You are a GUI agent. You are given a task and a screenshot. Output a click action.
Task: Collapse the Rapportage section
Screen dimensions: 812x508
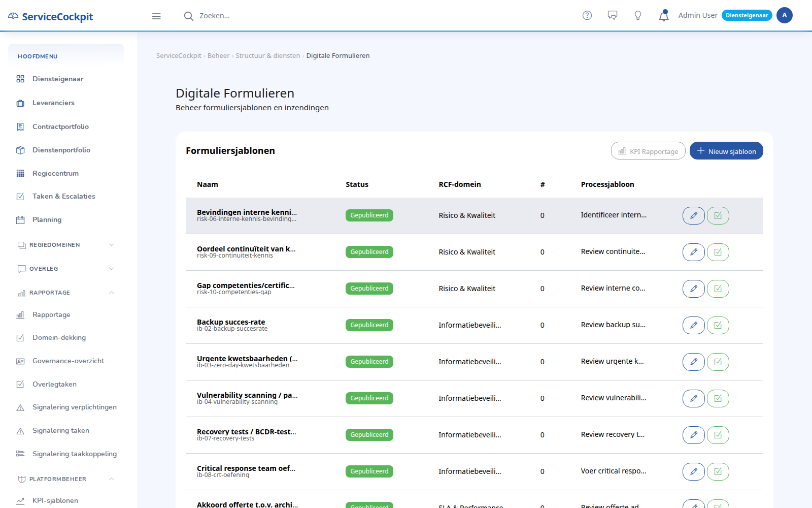[66, 293]
